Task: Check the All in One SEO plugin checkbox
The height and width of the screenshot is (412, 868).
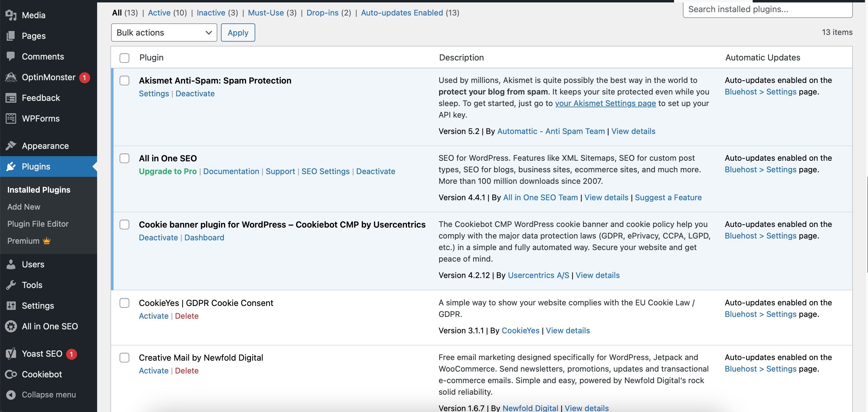Action: (124, 158)
